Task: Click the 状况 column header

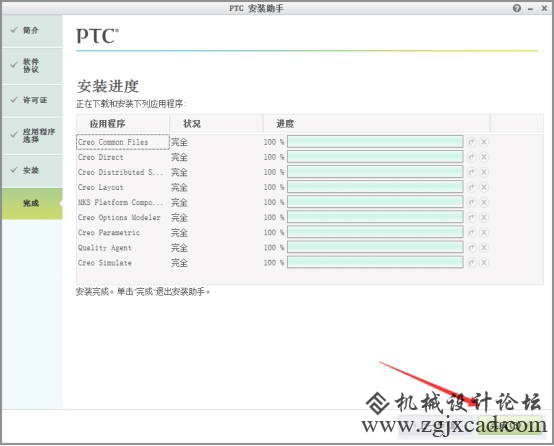Action: pos(216,123)
